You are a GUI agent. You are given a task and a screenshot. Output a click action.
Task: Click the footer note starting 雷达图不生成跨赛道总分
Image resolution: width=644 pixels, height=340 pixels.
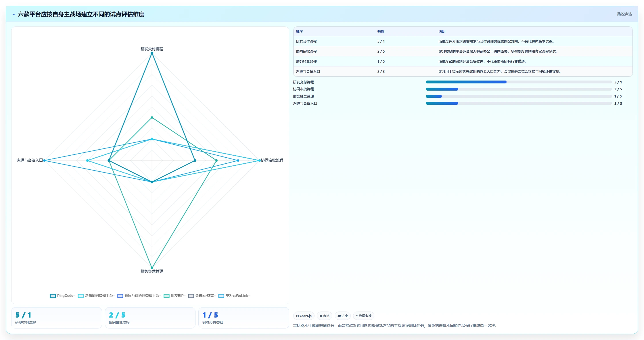396,326
